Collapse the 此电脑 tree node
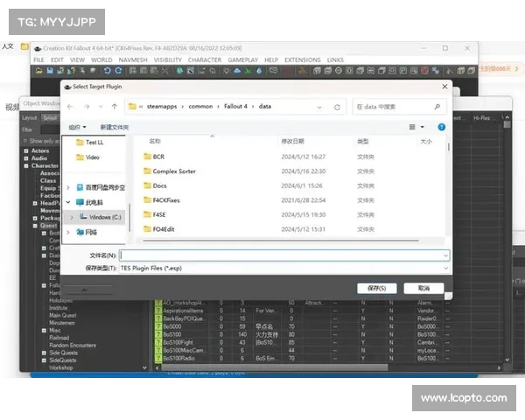This screenshot has height=420, width=525. tap(68, 202)
